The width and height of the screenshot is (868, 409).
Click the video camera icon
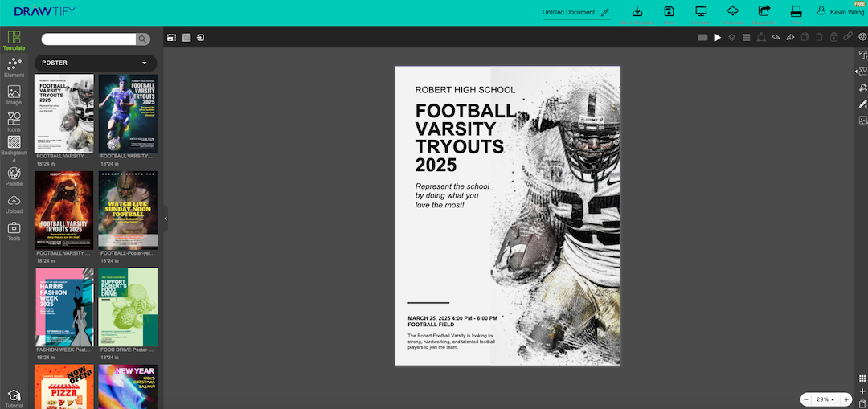click(x=702, y=38)
